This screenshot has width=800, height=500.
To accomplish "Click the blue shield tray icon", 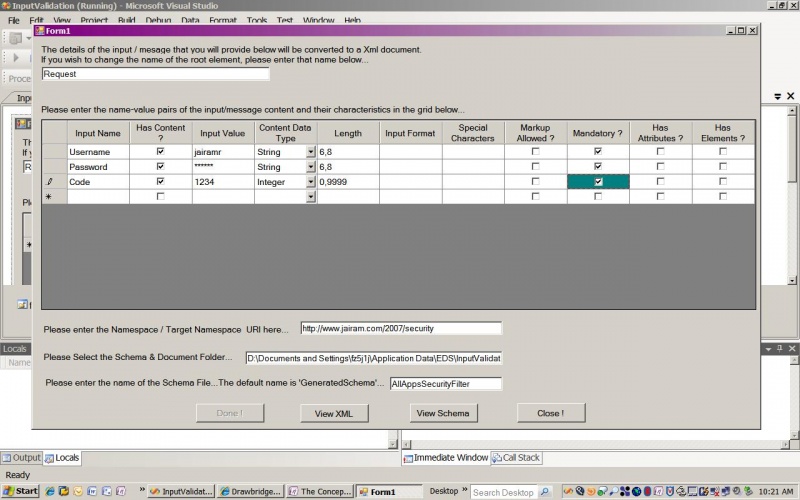I will point(670,491).
